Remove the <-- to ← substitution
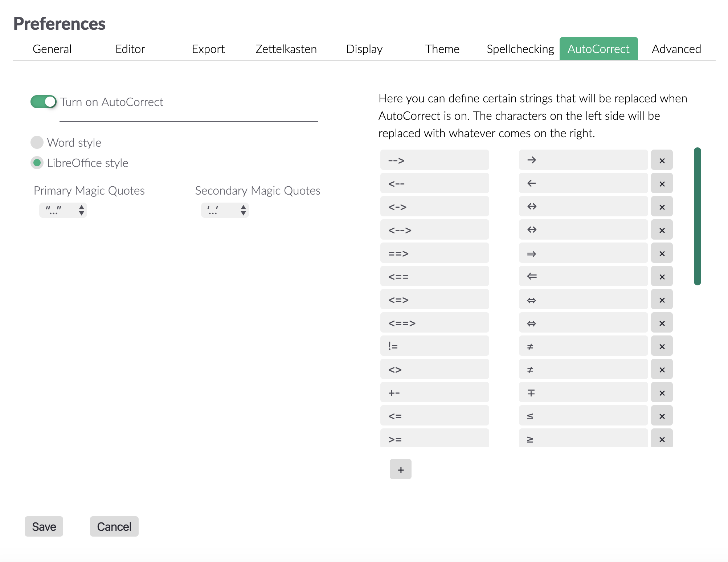Viewport: 728px width, 562px height. pos(662,183)
